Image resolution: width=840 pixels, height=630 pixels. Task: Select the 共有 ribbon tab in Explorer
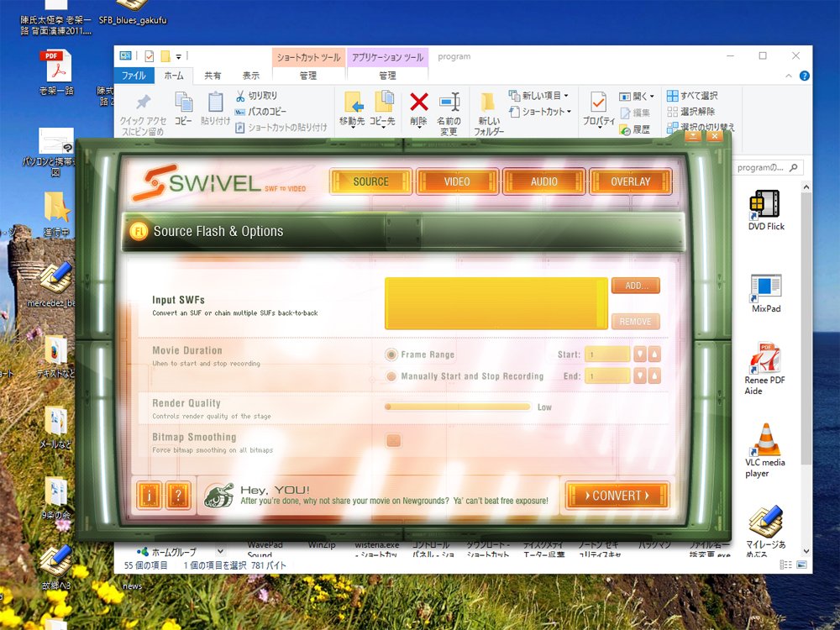click(213, 76)
